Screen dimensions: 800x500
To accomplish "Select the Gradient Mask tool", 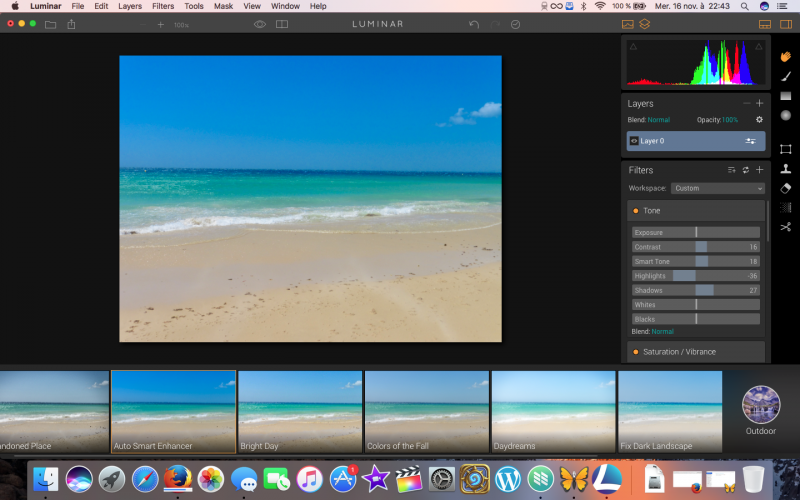I will tap(786, 96).
